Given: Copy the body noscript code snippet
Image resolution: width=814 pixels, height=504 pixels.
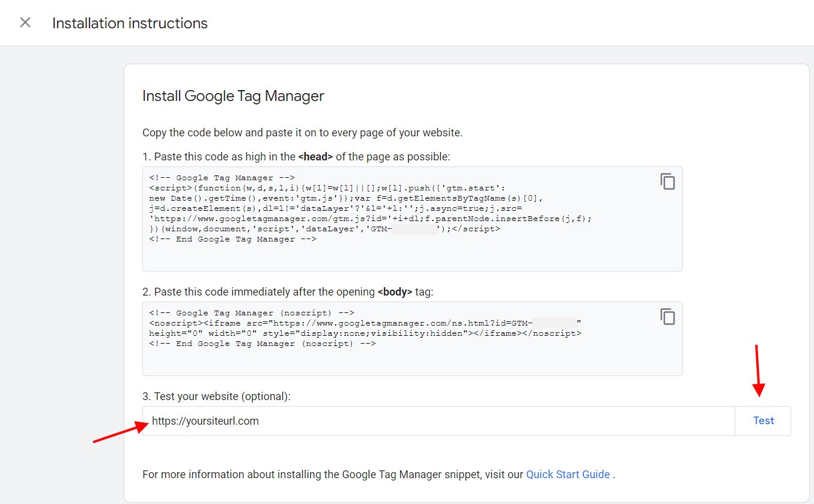Looking at the screenshot, I should [667, 317].
